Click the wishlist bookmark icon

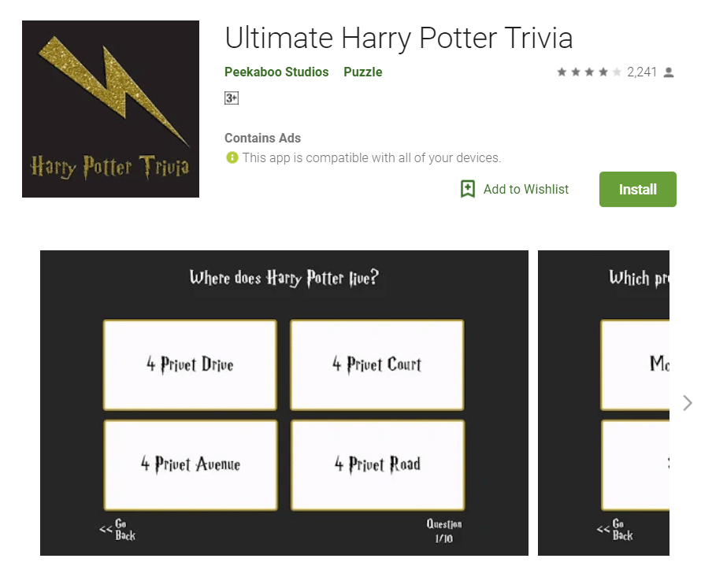click(468, 189)
